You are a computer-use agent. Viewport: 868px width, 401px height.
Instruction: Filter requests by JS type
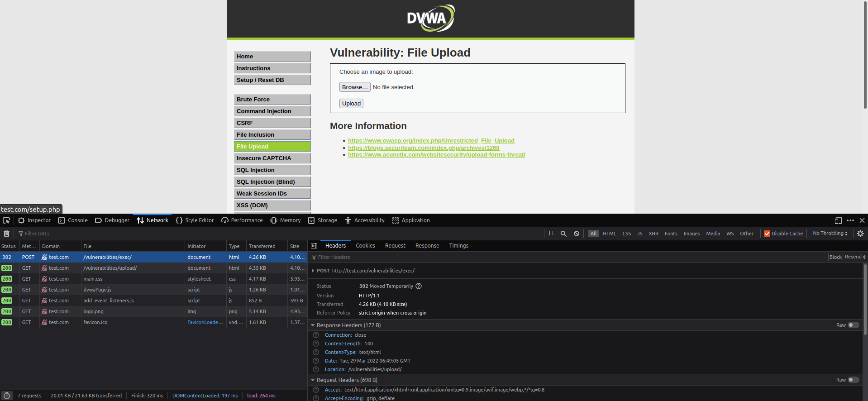(640, 234)
